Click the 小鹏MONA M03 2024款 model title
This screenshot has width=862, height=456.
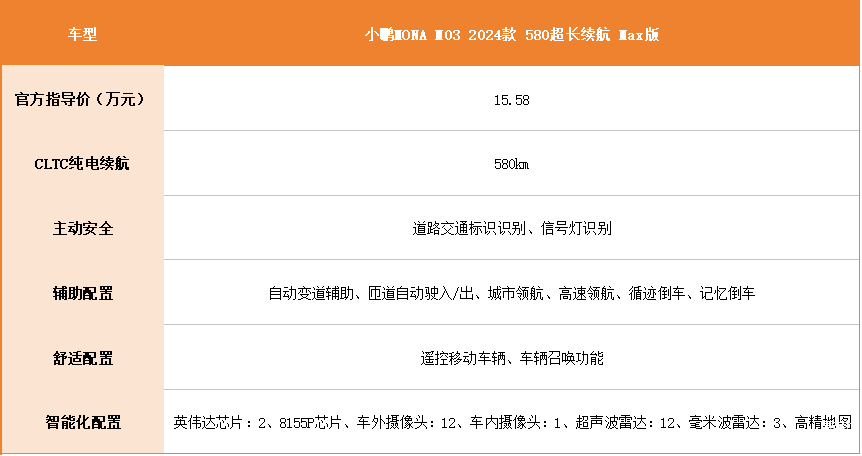(511, 34)
